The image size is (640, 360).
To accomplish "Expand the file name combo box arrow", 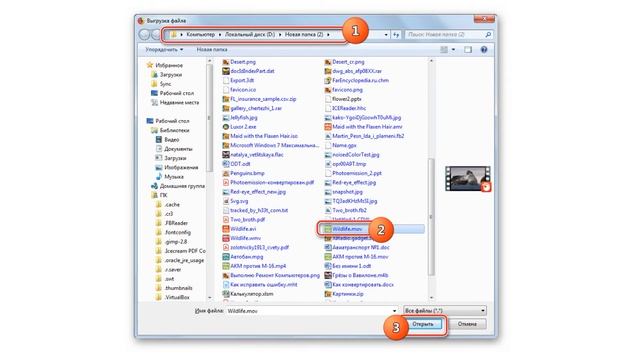I will click(394, 311).
